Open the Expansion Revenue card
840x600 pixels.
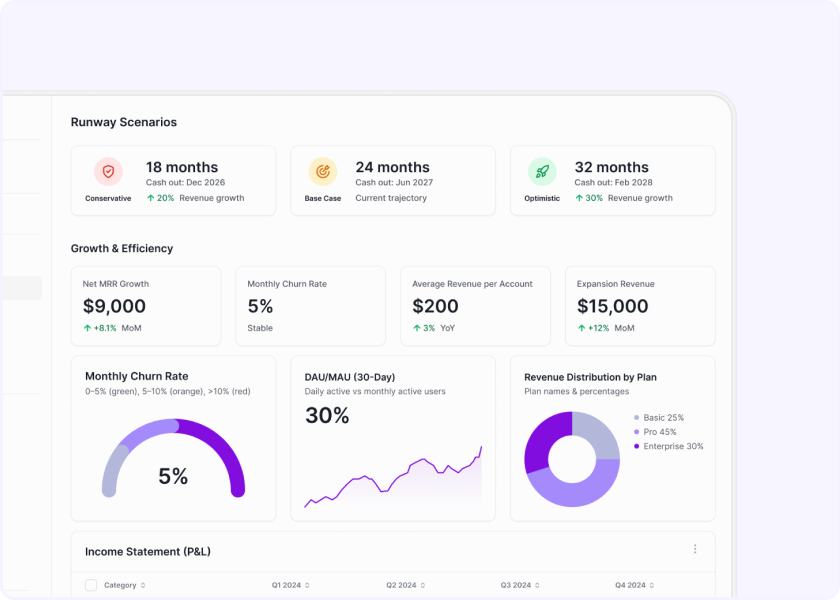point(640,306)
